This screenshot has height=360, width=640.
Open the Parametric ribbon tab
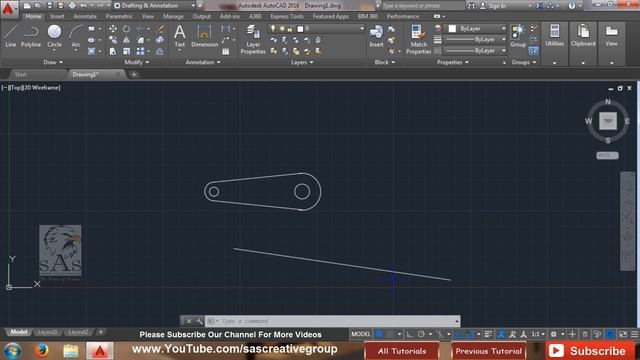tap(119, 16)
